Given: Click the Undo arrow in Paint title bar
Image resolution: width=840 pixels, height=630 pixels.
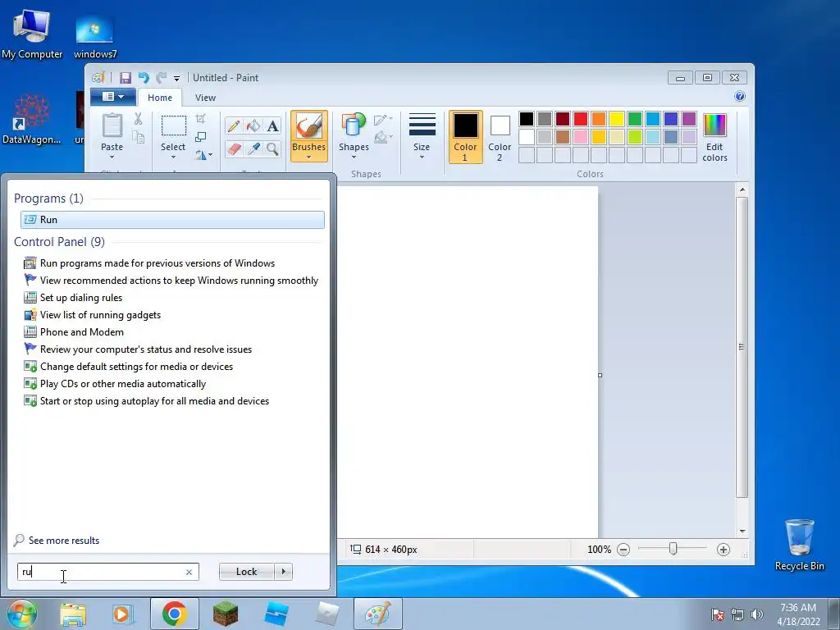Looking at the screenshot, I should coord(144,78).
